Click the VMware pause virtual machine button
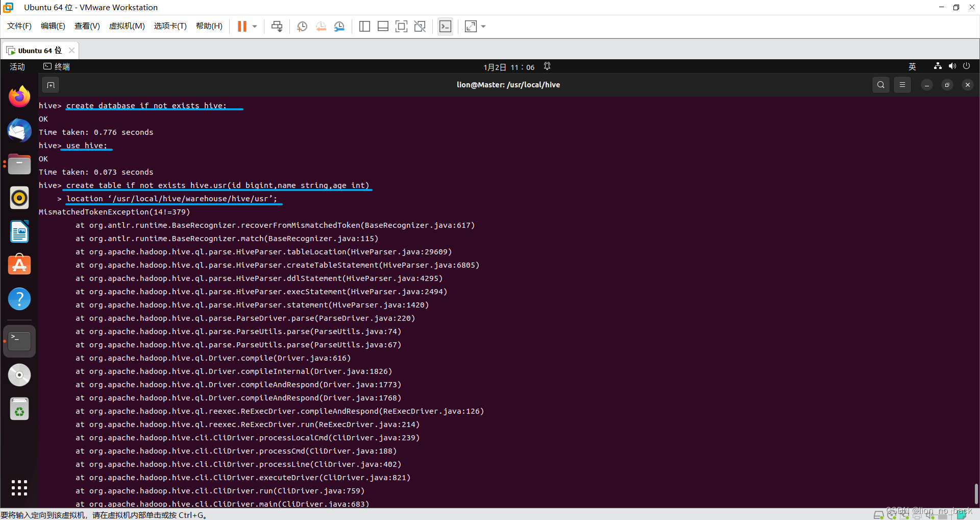980x520 pixels. click(242, 26)
